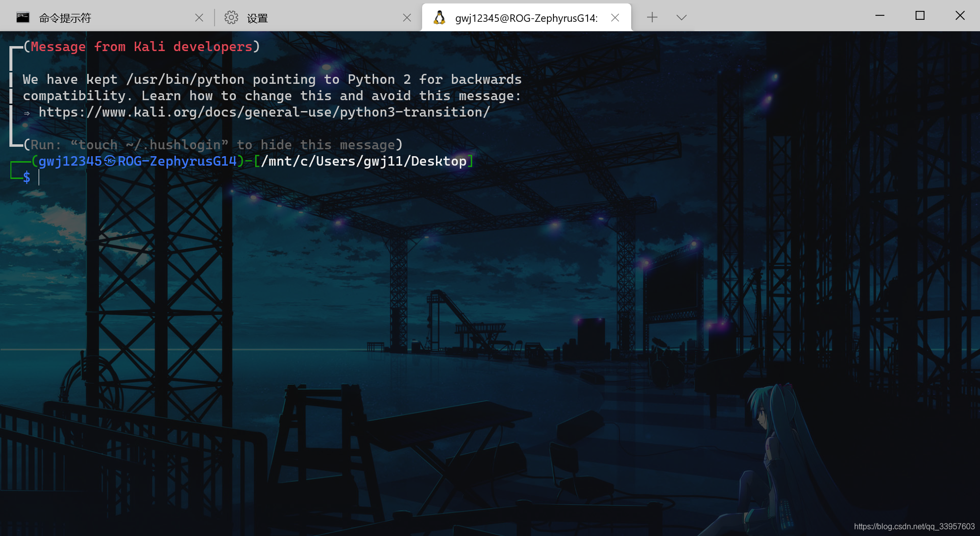The width and height of the screenshot is (980, 536).
Task: Click the 'compatibility. Learn how to change' line
Action: click(272, 96)
